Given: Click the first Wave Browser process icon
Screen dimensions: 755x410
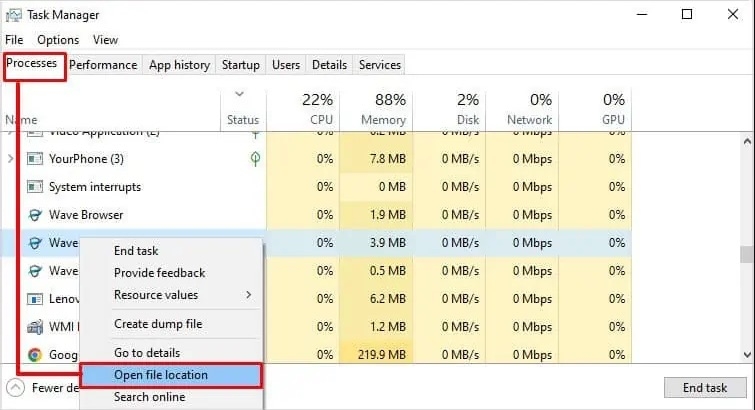Looking at the screenshot, I should [35, 215].
